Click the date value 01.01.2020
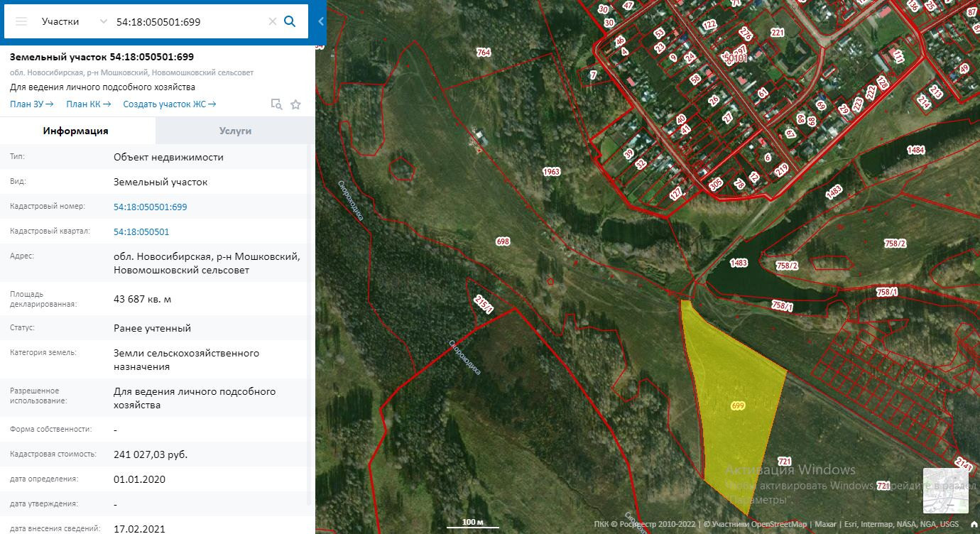Image resolution: width=980 pixels, height=534 pixels. (139, 479)
